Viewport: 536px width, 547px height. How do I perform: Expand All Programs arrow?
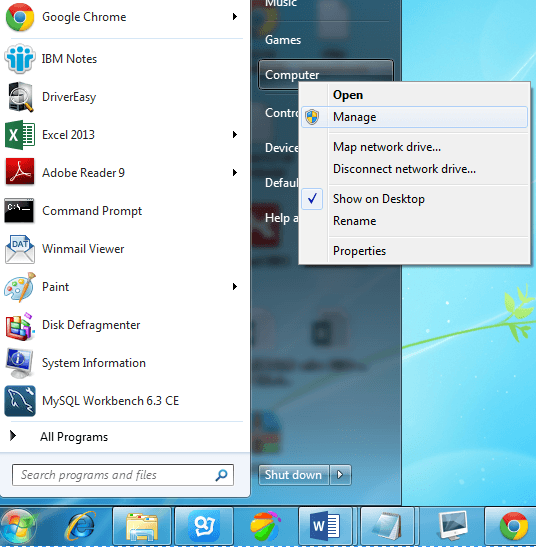coord(13,436)
